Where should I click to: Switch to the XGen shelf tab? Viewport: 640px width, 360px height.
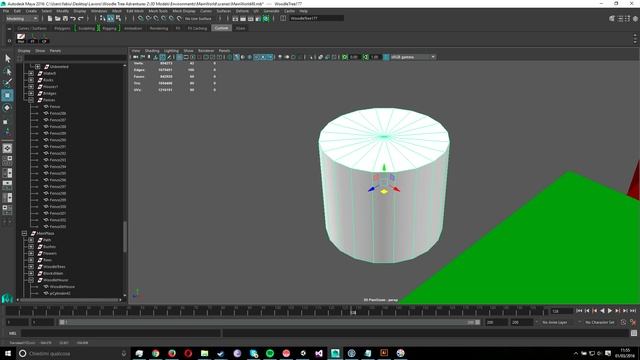[240, 28]
